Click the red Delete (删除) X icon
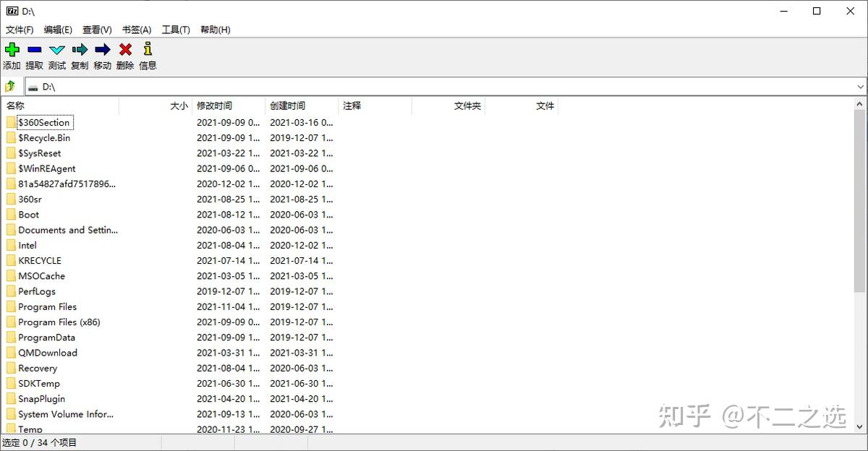868x451 pixels. [125, 50]
